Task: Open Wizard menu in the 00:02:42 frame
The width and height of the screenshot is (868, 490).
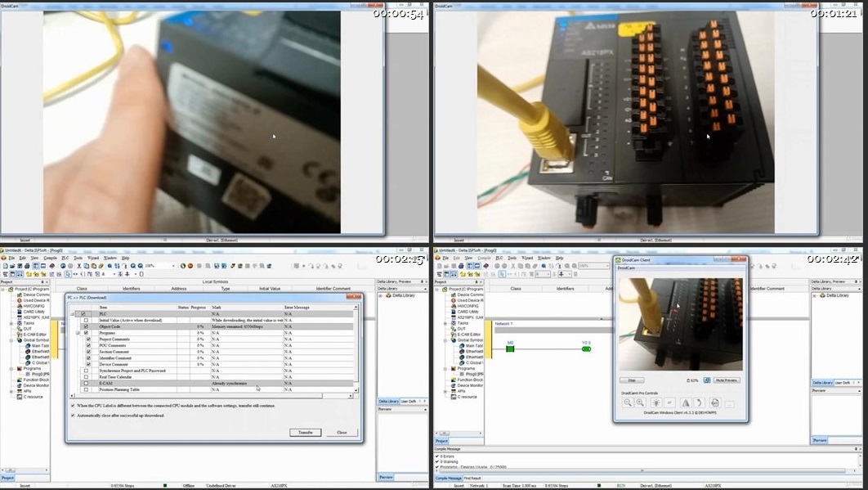Action: (x=527, y=258)
